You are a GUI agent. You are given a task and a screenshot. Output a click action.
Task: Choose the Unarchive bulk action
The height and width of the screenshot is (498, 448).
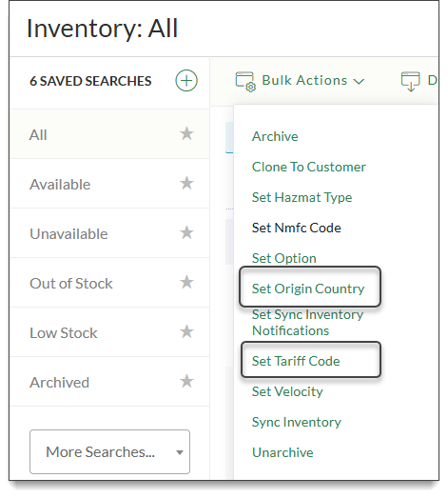[282, 452]
